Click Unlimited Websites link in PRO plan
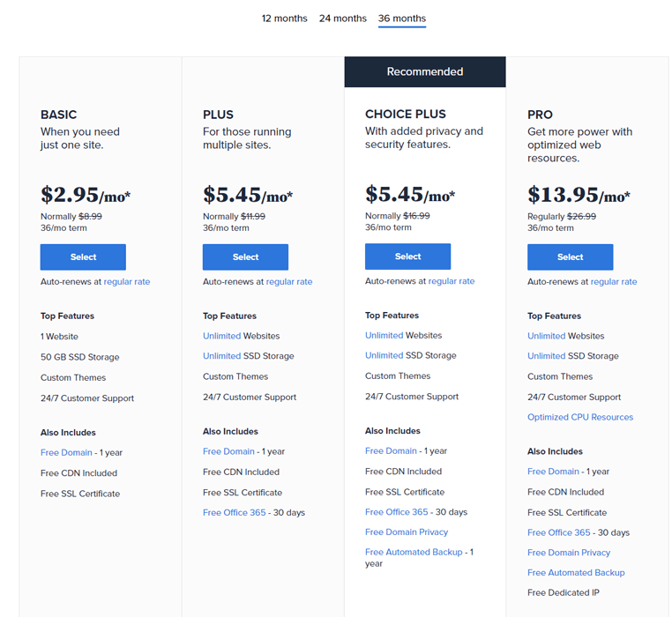The image size is (672, 617). point(547,336)
